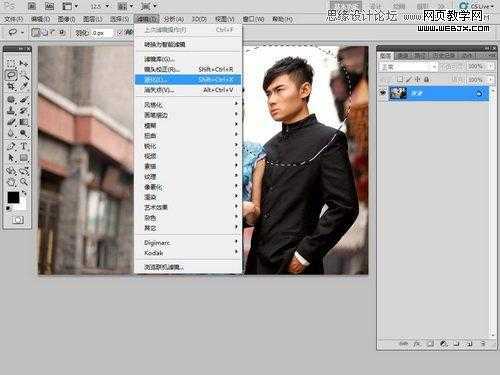Choose 浏览联机滤镜 browse filters online
The image size is (500, 375).
pos(188,267)
